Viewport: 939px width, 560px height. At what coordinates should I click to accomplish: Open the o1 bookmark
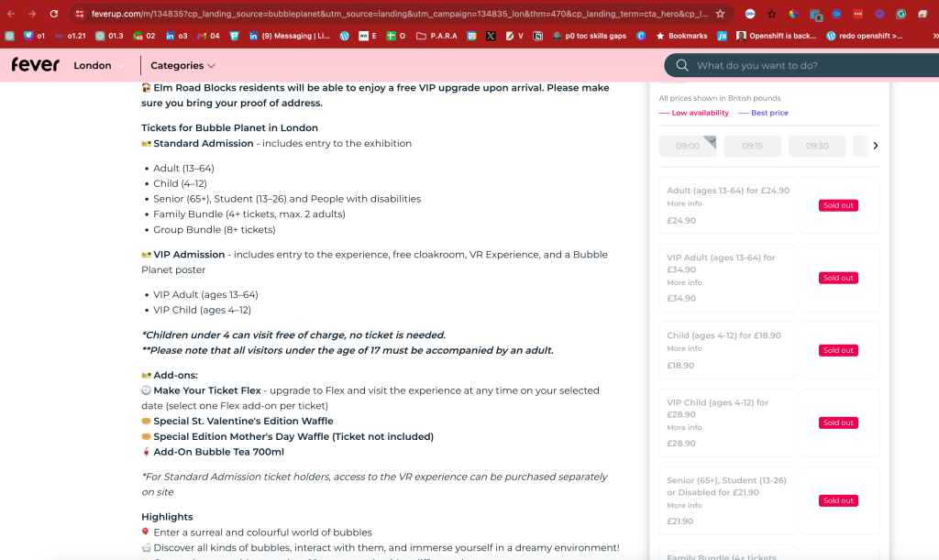pyautogui.click(x=34, y=36)
